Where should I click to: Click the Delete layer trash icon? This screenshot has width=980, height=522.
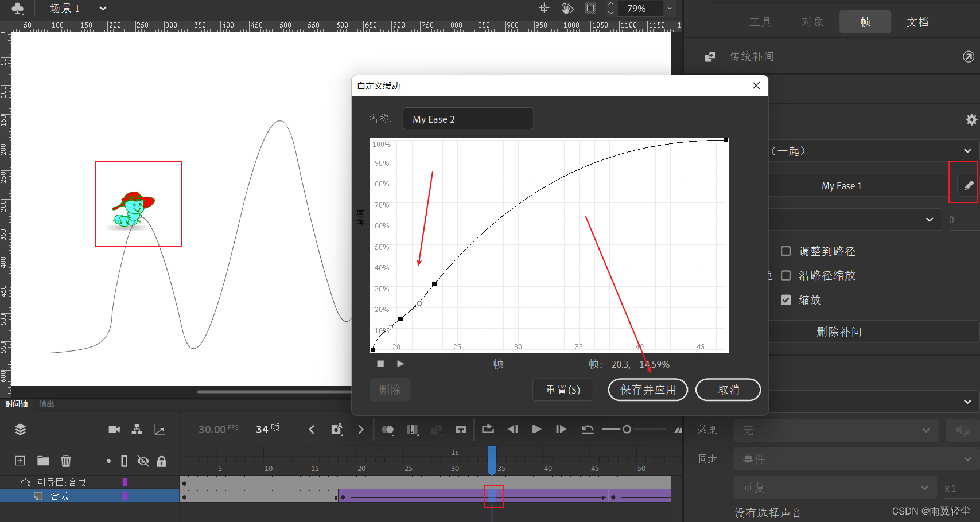(x=66, y=461)
